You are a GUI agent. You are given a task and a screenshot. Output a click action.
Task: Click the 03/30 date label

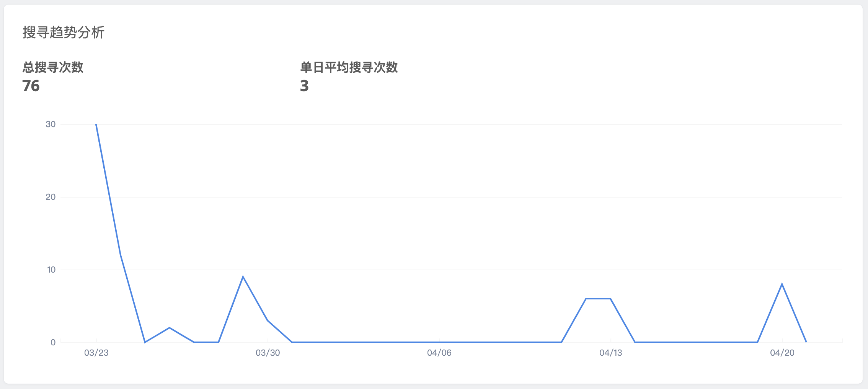(268, 353)
